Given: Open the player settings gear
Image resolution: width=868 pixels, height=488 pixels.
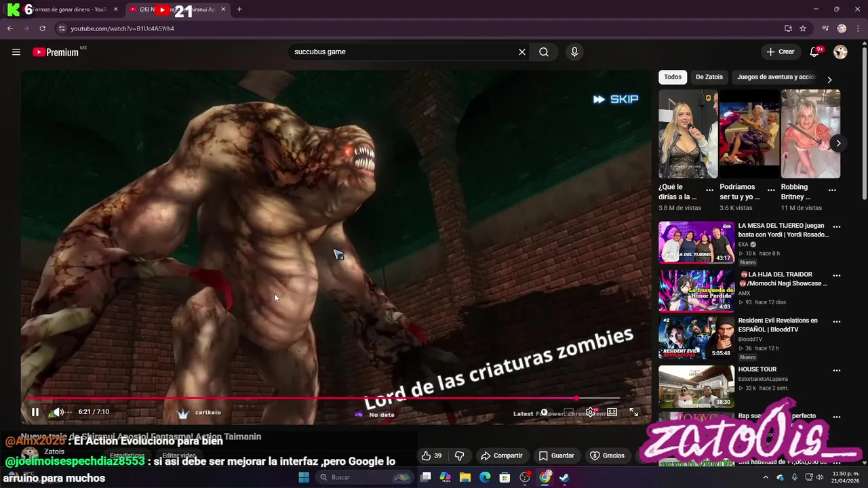Looking at the screenshot, I should (591, 411).
